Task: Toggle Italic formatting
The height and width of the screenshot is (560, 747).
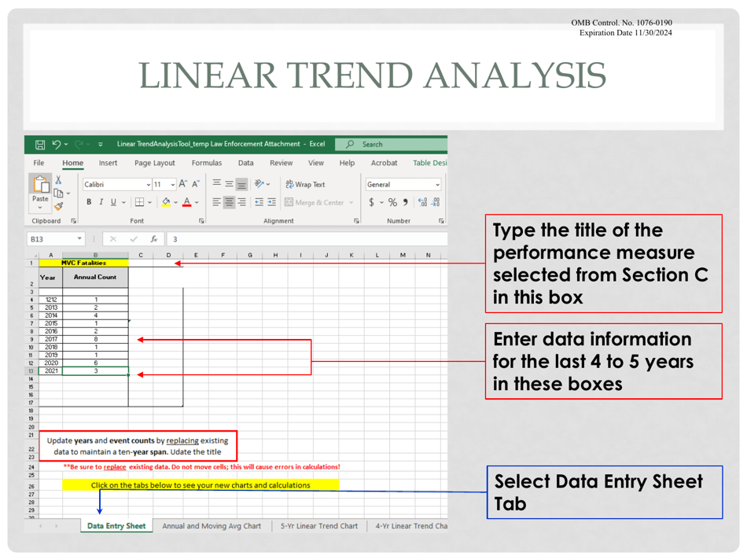Action: point(101,203)
